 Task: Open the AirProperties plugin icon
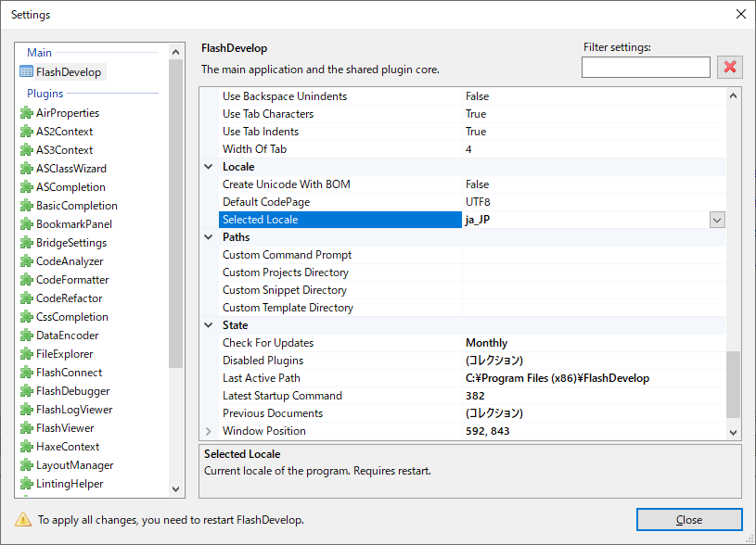(x=26, y=113)
